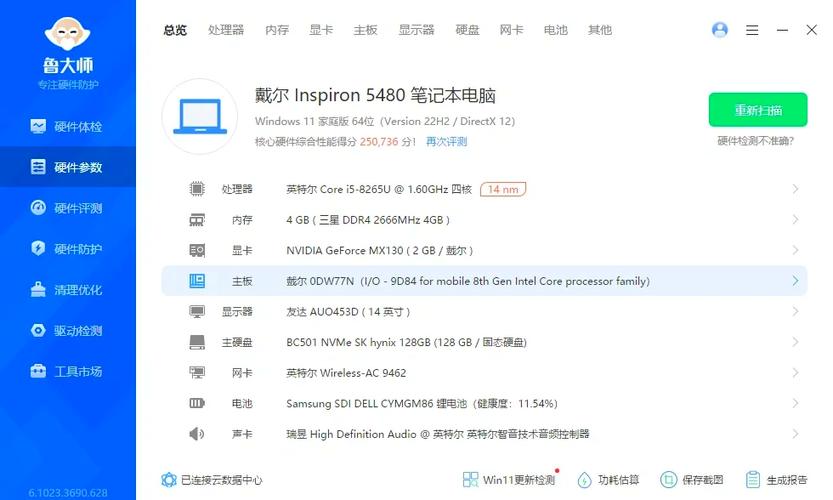Select the BC501 NVMe SK hynix text

click(x=406, y=342)
